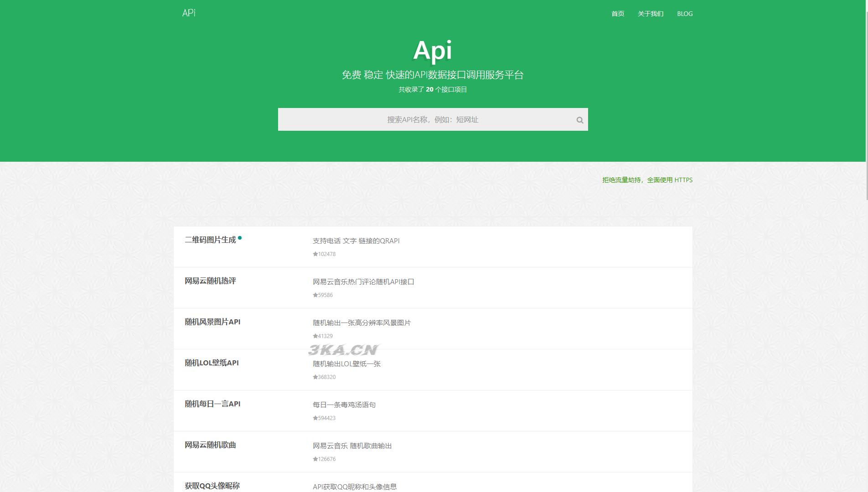Click description 网易云音乐 随机歌曲输出

tap(352, 446)
